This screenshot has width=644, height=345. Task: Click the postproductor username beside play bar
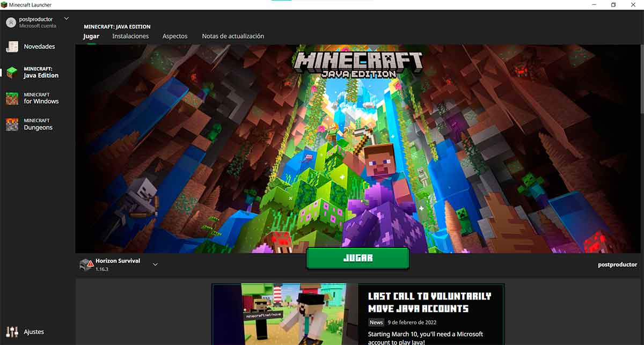(x=617, y=265)
